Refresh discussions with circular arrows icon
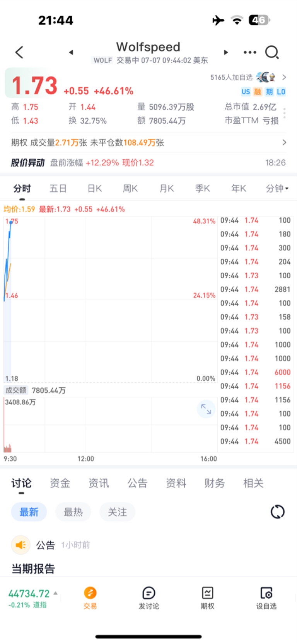Image resolution: width=297 pixels, height=644 pixels. [x=277, y=512]
